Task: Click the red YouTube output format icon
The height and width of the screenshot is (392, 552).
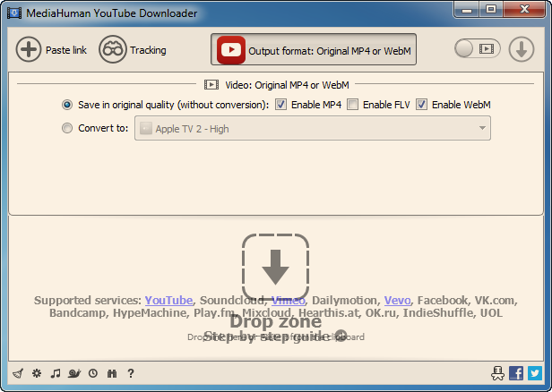Action: pyautogui.click(x=231, y=50)
